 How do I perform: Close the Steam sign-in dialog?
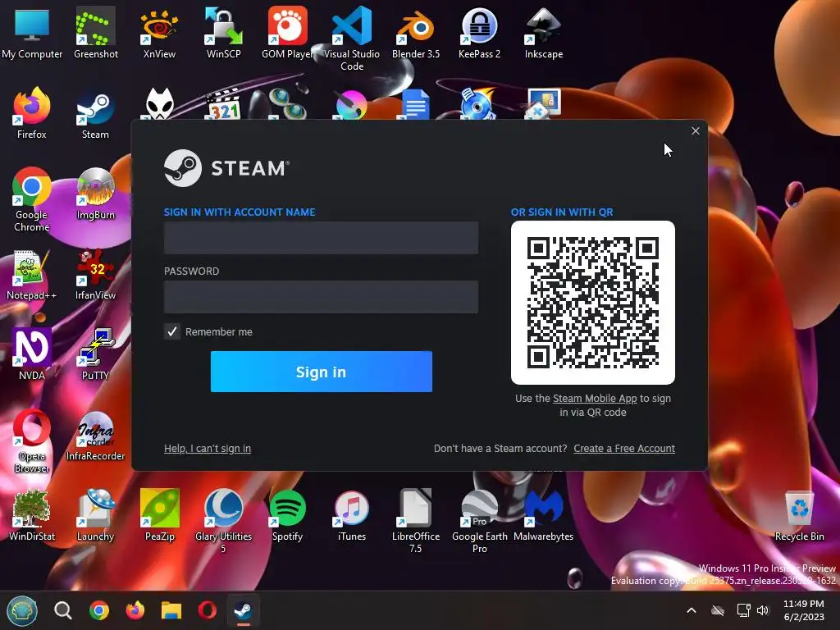point(696,130)
